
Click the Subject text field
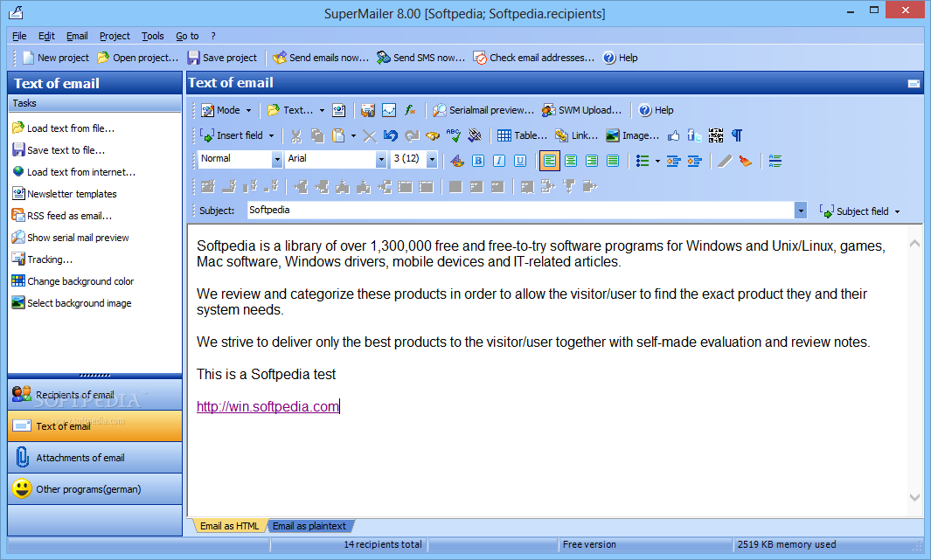point(521,210)
